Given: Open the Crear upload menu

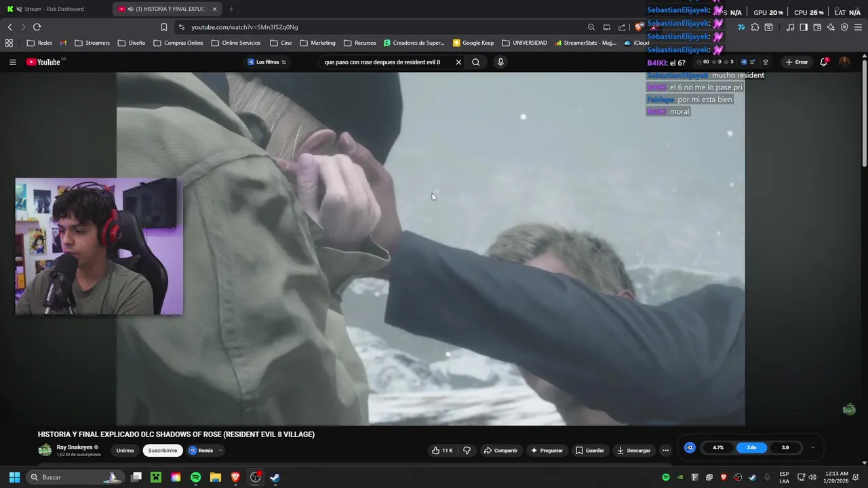Looking at the screenshot, I should point(797,62).
